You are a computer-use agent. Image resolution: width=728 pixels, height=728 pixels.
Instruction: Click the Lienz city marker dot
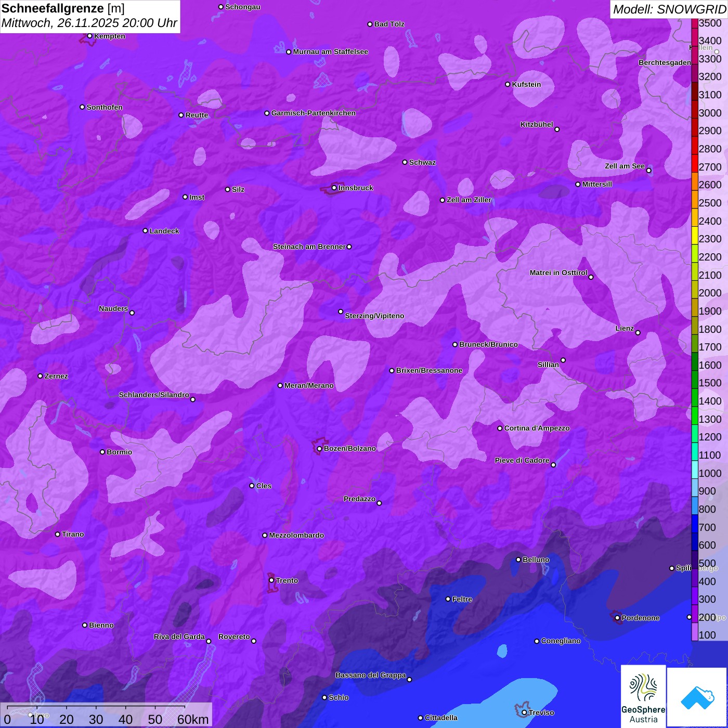[x=638, y=333]
